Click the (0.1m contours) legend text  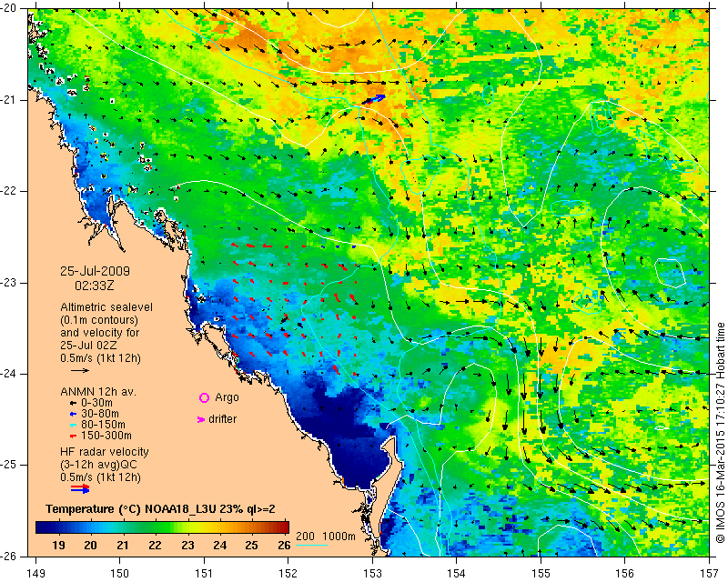click(x=99, y=320)
